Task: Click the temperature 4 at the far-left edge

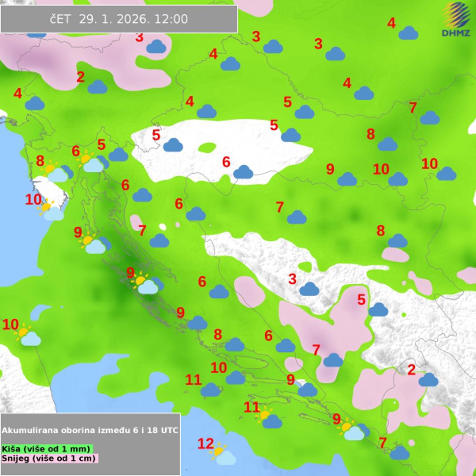Action: coord(18,93)
